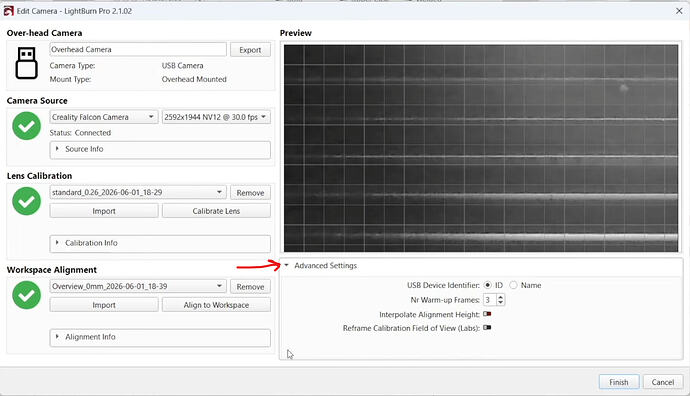Viewport: 690px width, 396px height.
Task: Click the 'Nr Warm-up Frames:' label
Action: [x=445, y=300]
